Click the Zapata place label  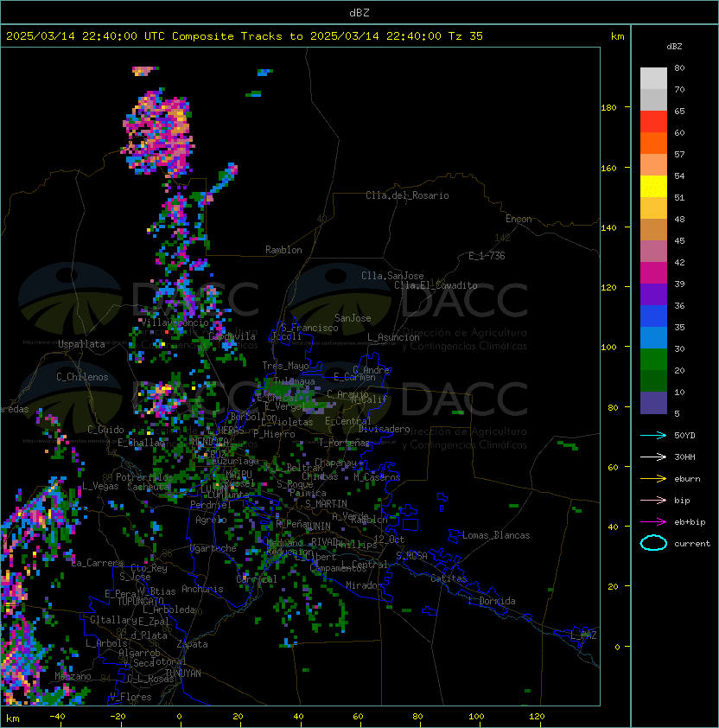pyautogui.click(x=192, y=644)
